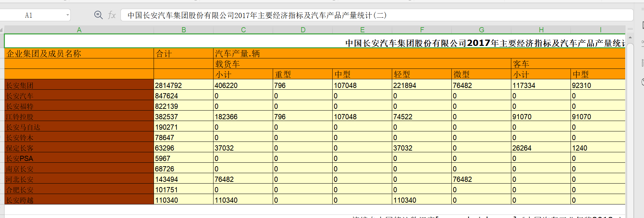Click cell with value 382537
Viewport: 644px width, 218px height.
[184, 116]
